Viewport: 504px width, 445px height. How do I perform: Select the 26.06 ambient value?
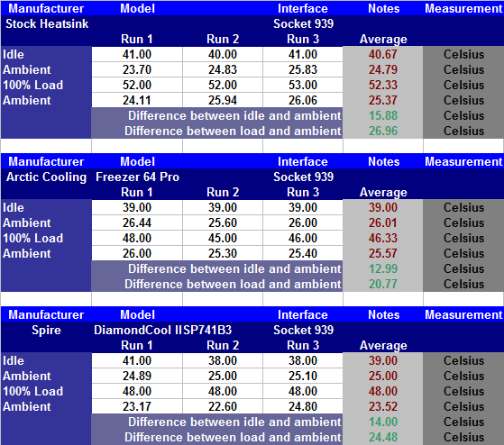coord(303,101)
